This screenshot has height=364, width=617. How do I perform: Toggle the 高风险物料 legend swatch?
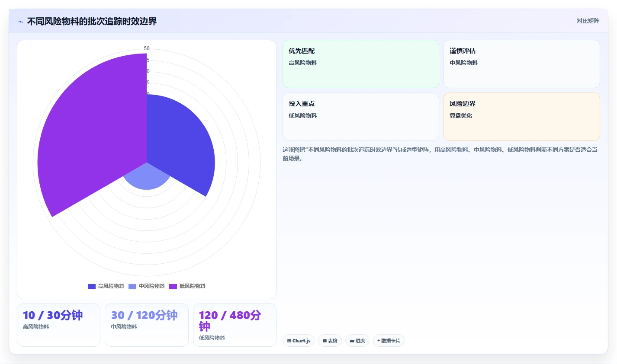[92, 286]
